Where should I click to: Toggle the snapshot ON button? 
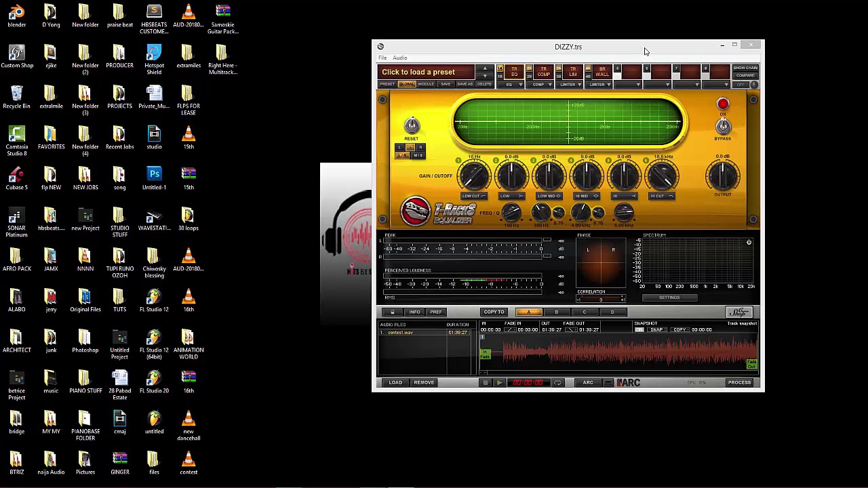click(x=639, y=329)
